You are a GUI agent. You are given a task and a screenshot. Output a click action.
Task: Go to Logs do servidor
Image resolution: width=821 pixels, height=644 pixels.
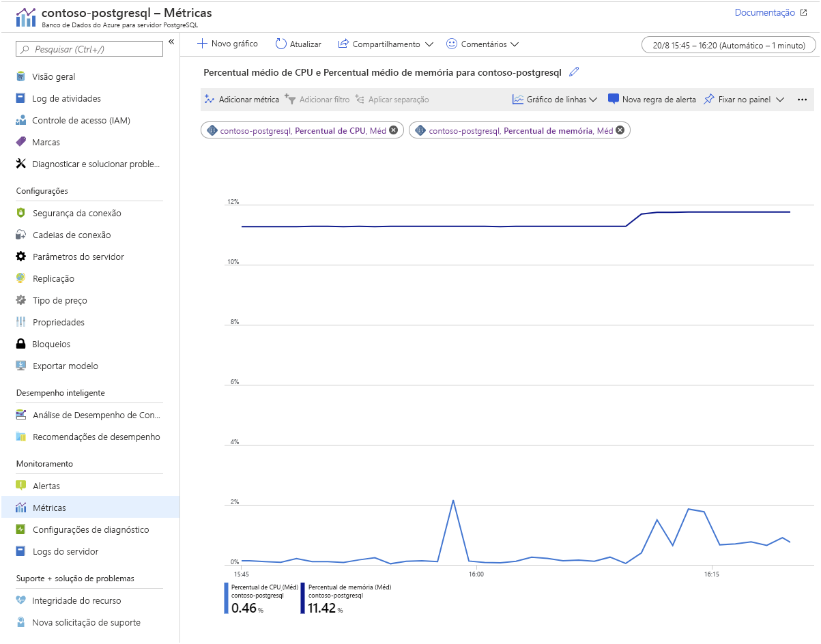click(x=66, y=551)
